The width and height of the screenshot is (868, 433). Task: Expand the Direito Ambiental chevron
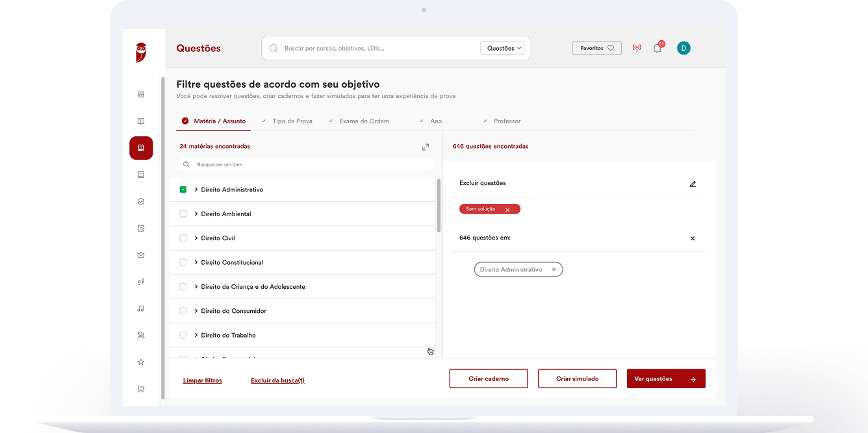point(196,214)
